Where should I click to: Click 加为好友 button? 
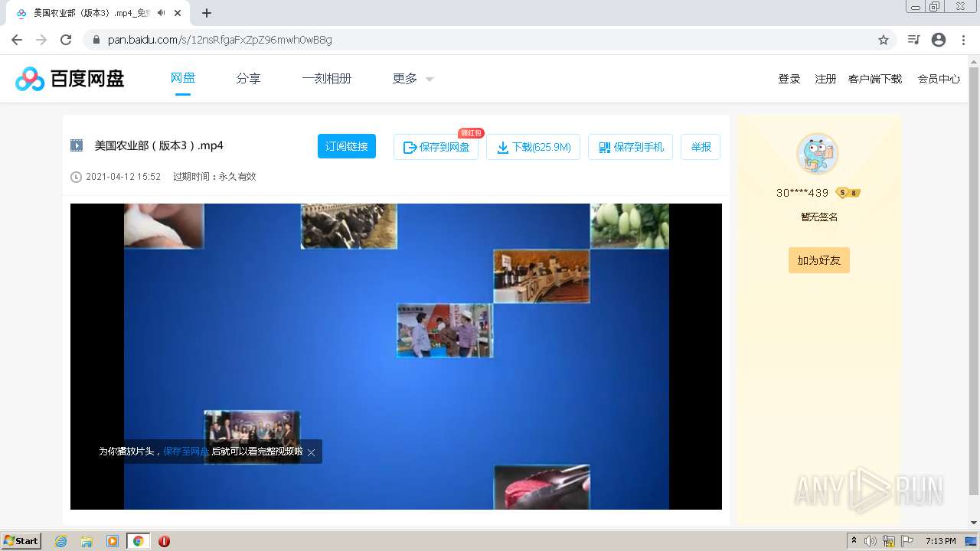click(819, 260)
